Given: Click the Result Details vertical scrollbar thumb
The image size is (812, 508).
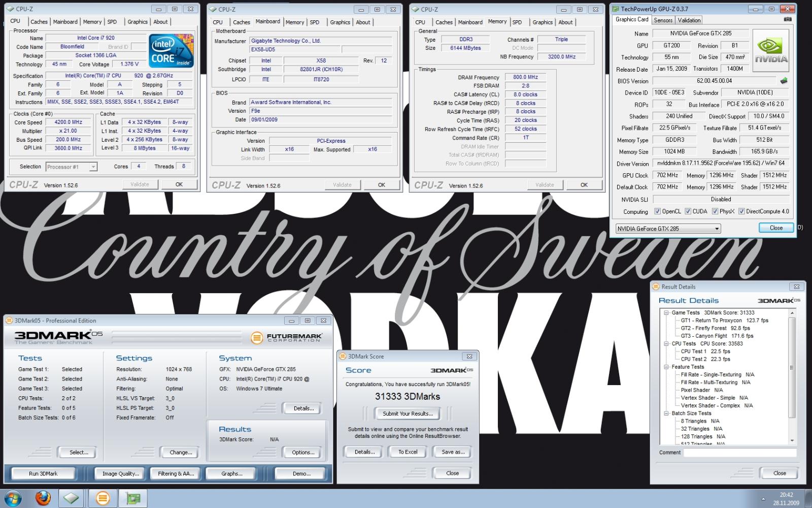Looking at the screenshot, I should pyautogui.click(x=792, y=367).
